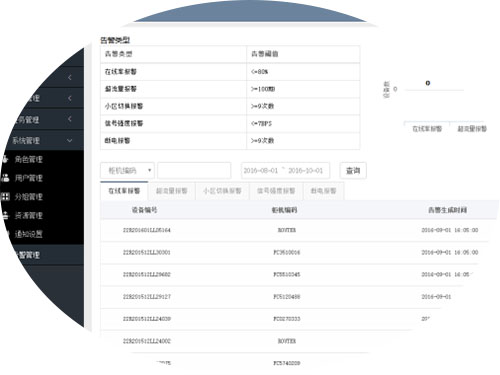Click the 用户管理 users icon
This screenshot has width=500, height=375.
tap(5, 178)
